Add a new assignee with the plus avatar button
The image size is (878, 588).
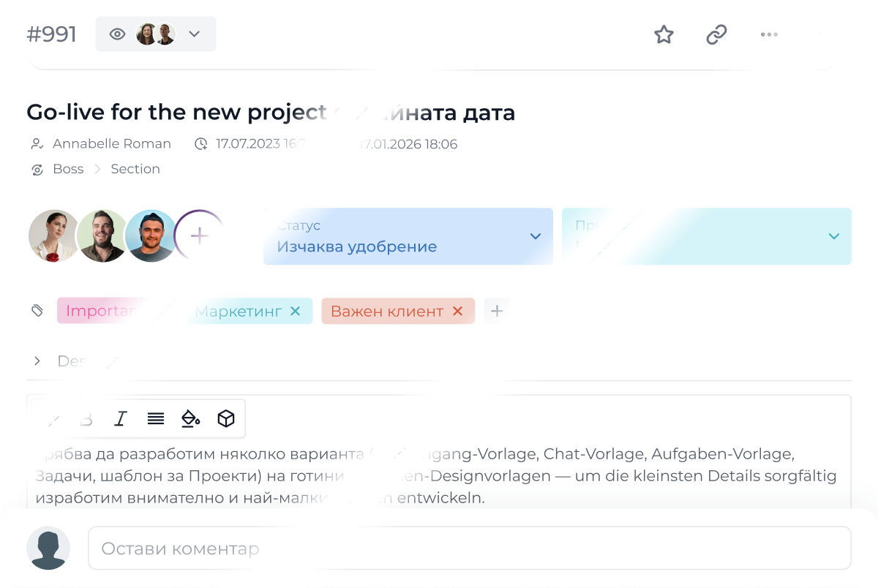(199, 235)
